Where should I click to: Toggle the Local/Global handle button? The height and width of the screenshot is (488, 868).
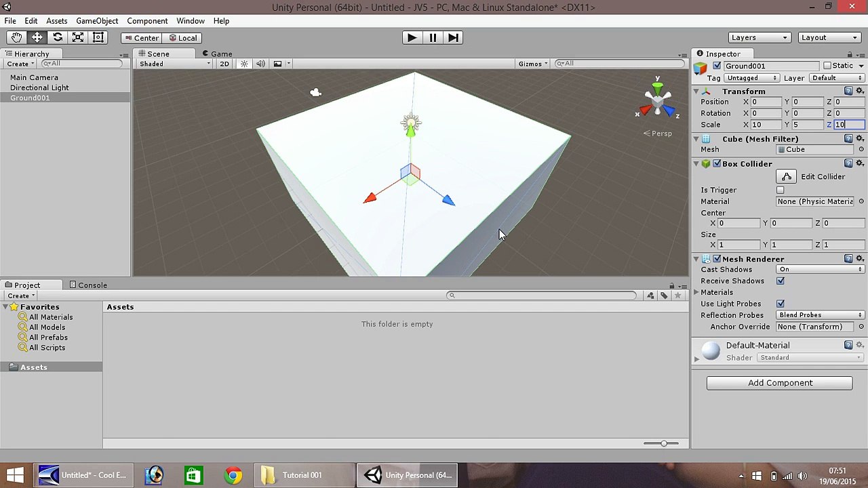click(183, 38)
